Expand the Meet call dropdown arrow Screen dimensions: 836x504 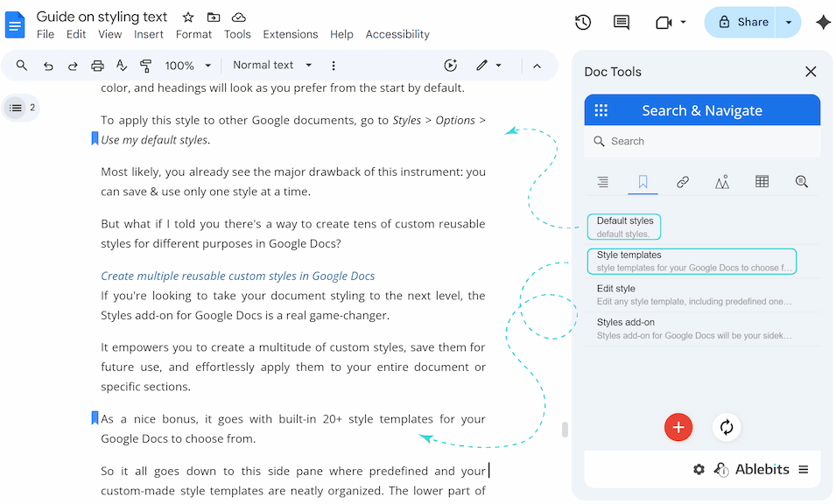(x=683, y=23)
